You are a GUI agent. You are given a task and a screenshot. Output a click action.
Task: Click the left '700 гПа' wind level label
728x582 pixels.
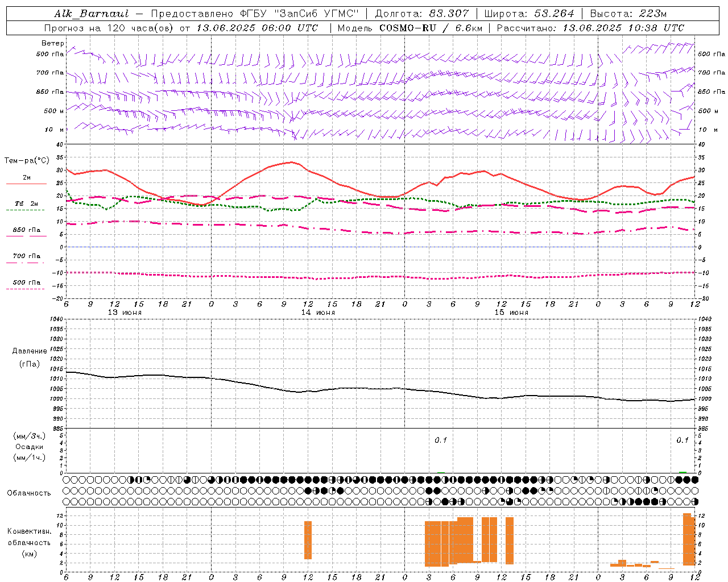50,73
